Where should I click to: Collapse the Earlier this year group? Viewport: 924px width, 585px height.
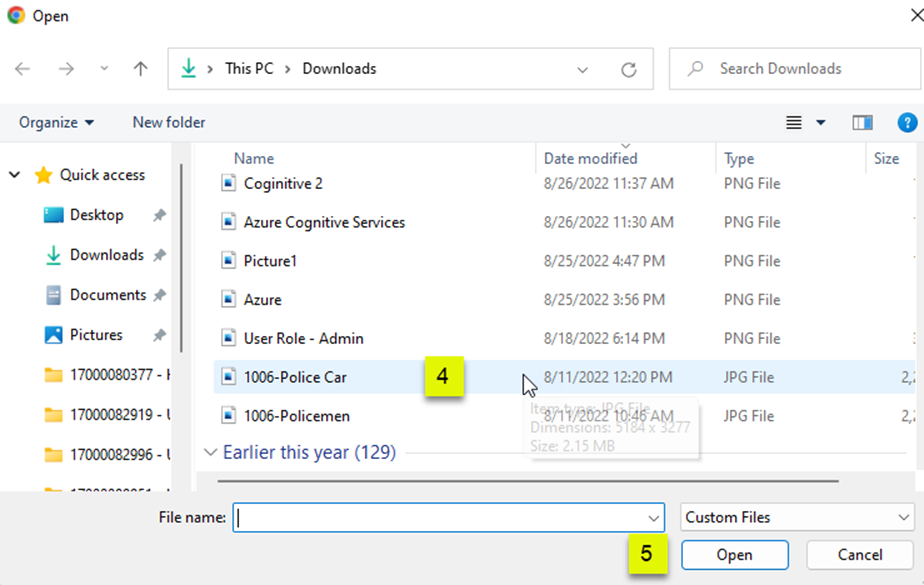tap(210, 452)
